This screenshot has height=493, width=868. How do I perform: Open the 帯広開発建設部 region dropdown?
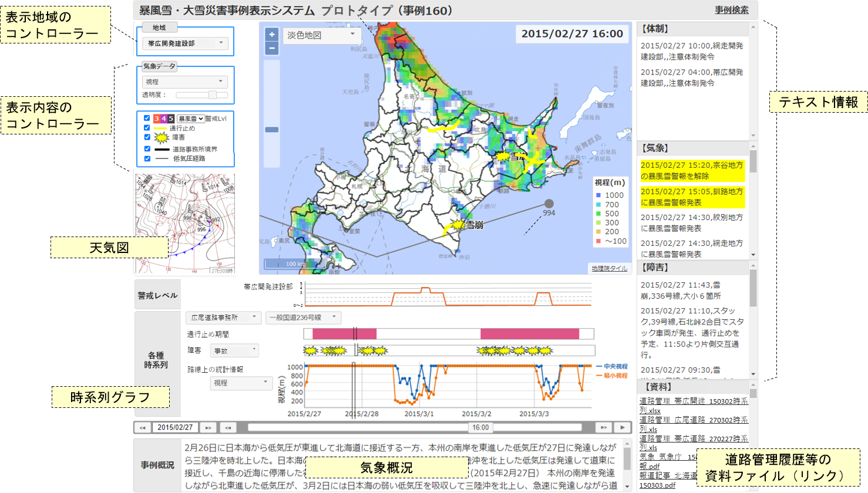point(185,43)
